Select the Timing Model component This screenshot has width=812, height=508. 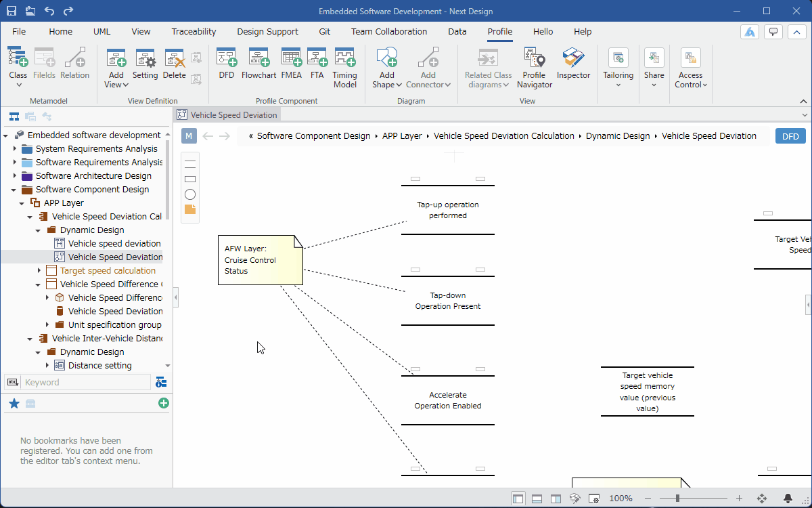pos(345,68)
